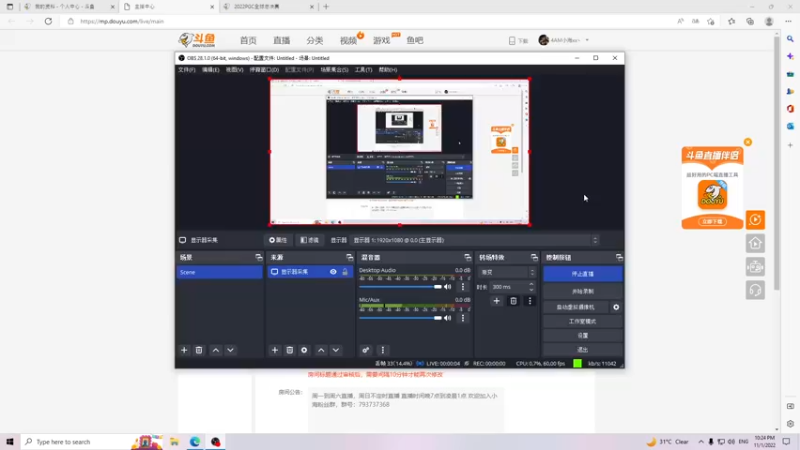The image size is (800, 450).
Task: Pop out the Audio Mixer dock
Action: point(467,257)
